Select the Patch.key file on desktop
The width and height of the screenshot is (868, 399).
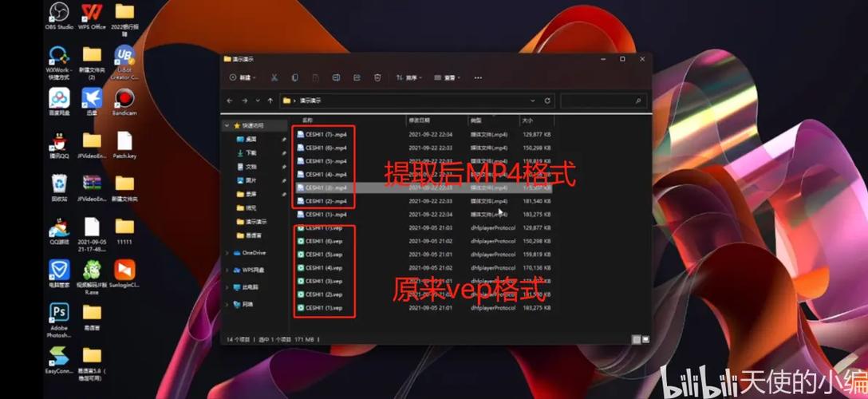(124, 145)
